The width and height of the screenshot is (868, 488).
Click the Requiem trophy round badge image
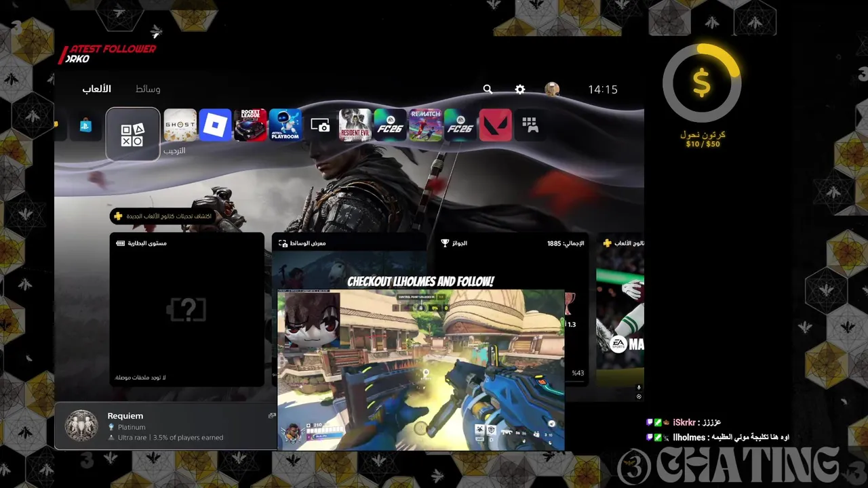pos(81,426)
